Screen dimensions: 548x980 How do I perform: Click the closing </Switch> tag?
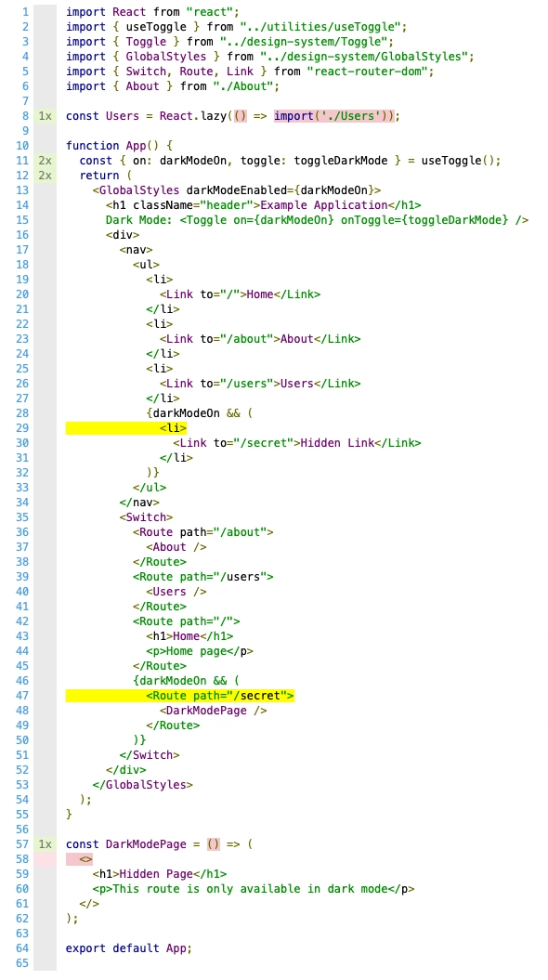150,755
